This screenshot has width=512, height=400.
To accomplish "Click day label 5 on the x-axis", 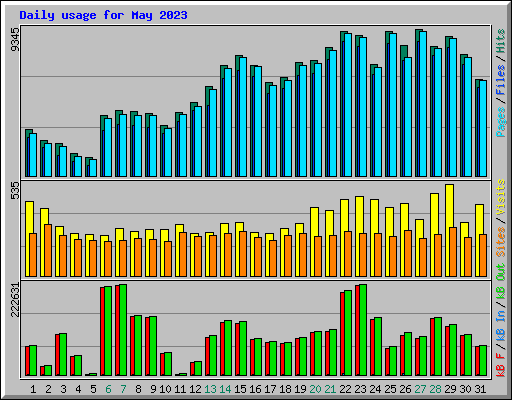I will 93,389.
